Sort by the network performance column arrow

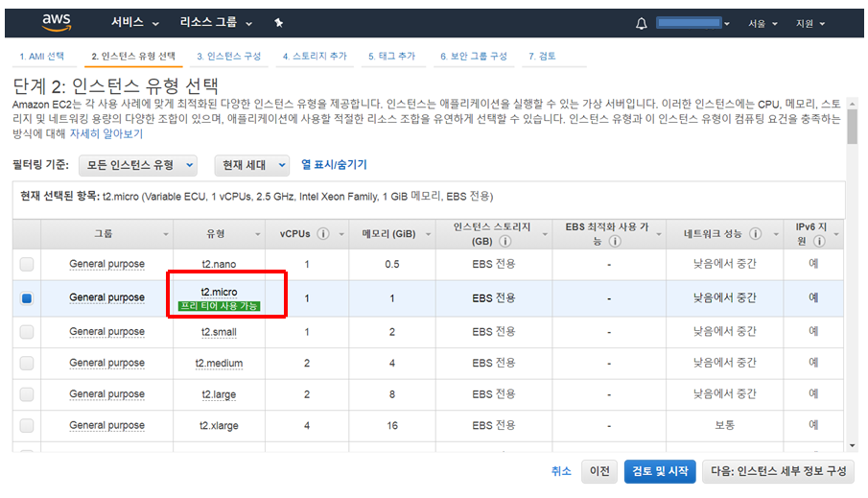tap(776, 234)
